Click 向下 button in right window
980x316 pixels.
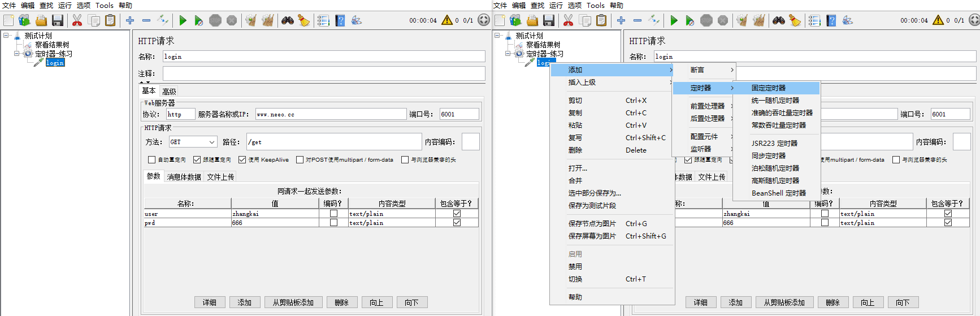[903, 302]
